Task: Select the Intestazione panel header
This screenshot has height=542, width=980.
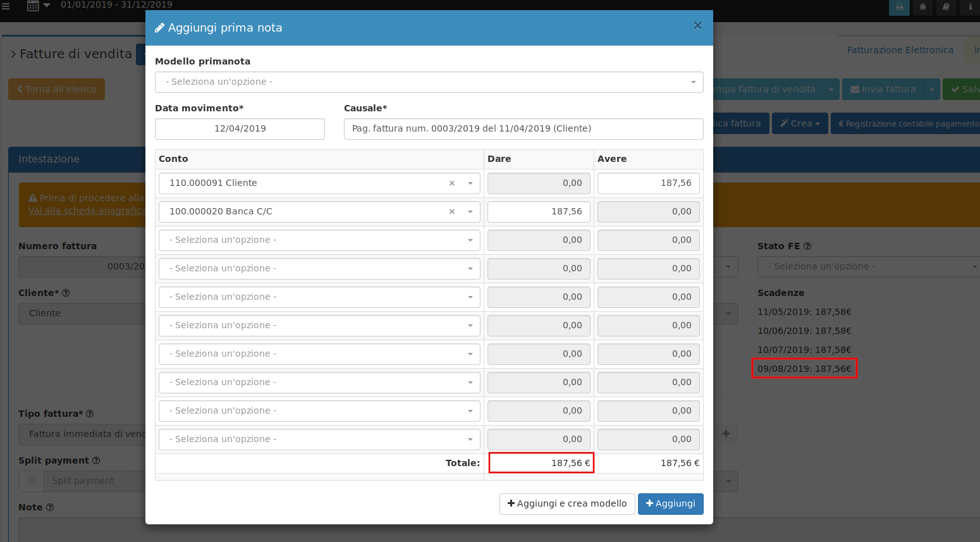Action: pos(49,159)
